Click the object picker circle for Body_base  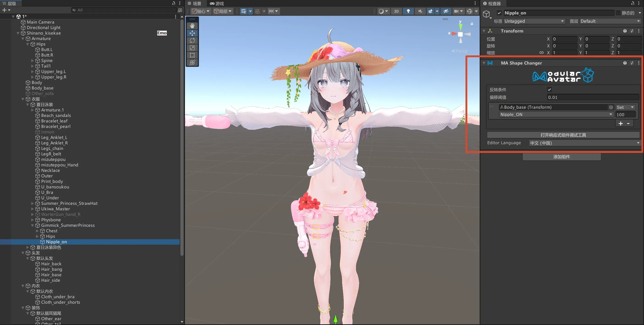[x=611, y=107]
